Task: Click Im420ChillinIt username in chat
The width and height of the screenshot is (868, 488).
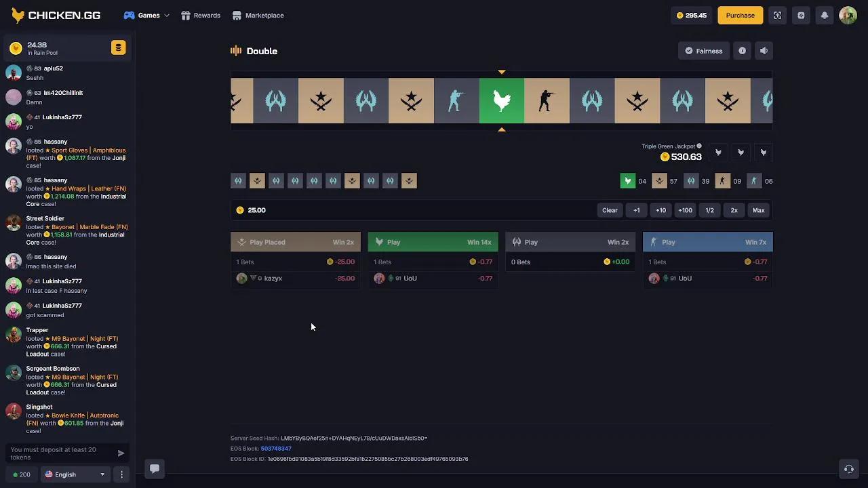Action: point(63,93)
